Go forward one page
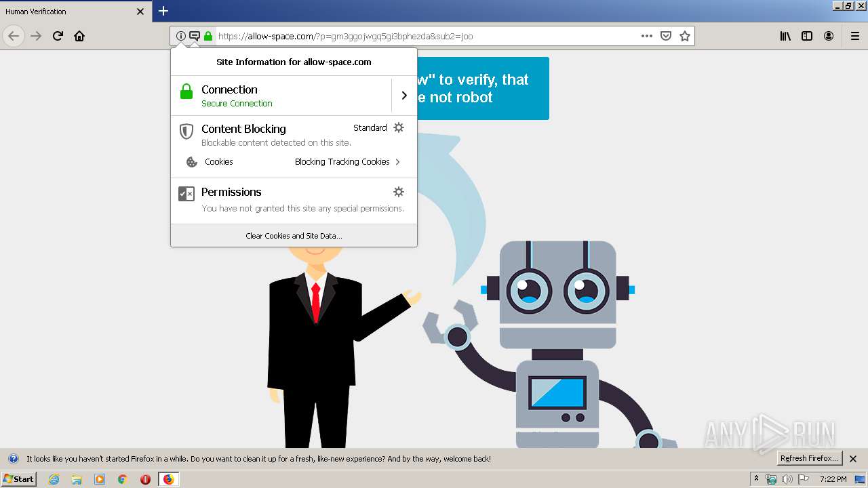868x488 pixels. (x=36, y=36)
